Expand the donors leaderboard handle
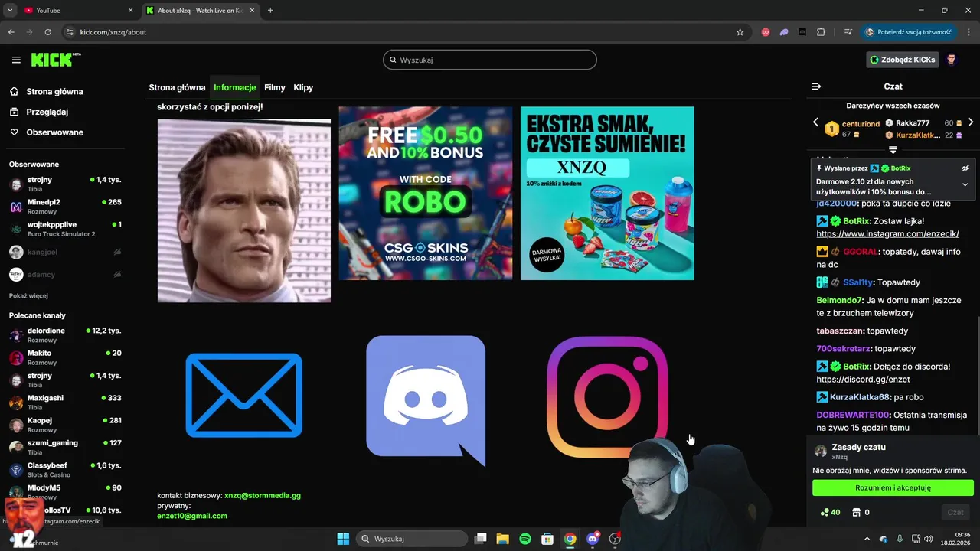 tap(893, 150)
